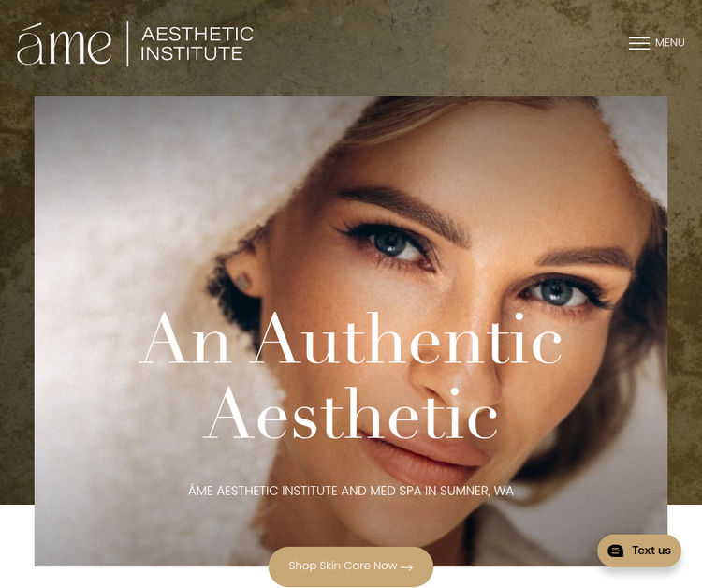The width and height of the screenshot is (702, 588).
Task: Click the woman's eye on the right
Action: click(x=558, y=293)
